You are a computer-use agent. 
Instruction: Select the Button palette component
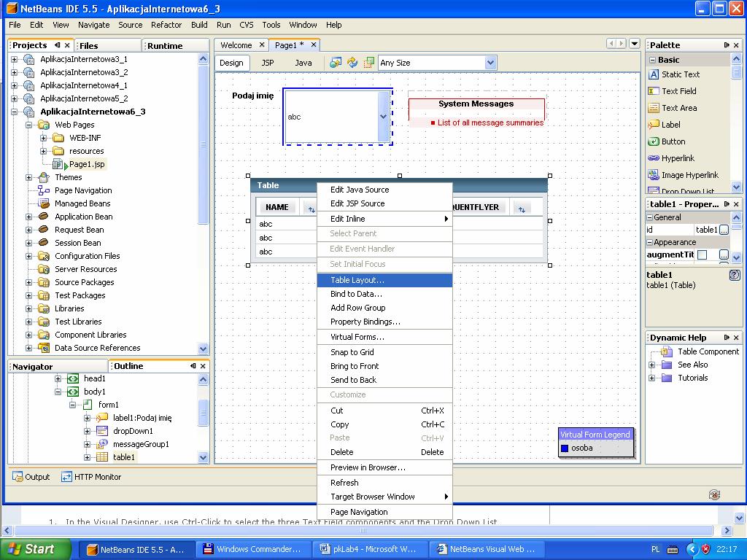673,141
